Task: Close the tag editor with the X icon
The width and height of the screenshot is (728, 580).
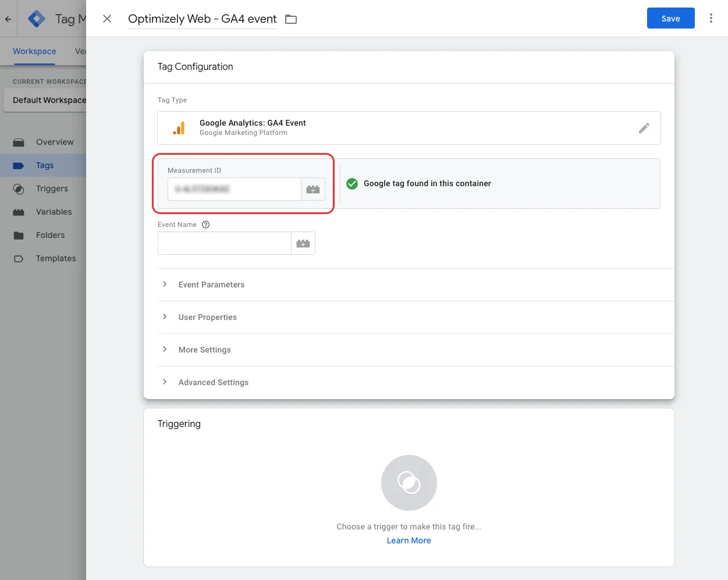Action: [x=107, y=19]
